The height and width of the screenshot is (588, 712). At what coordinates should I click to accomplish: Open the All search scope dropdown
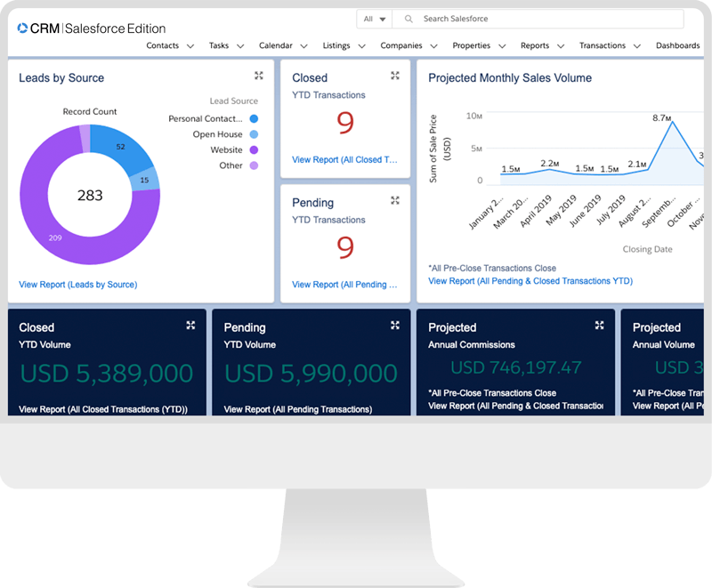(x=375, y=19)
